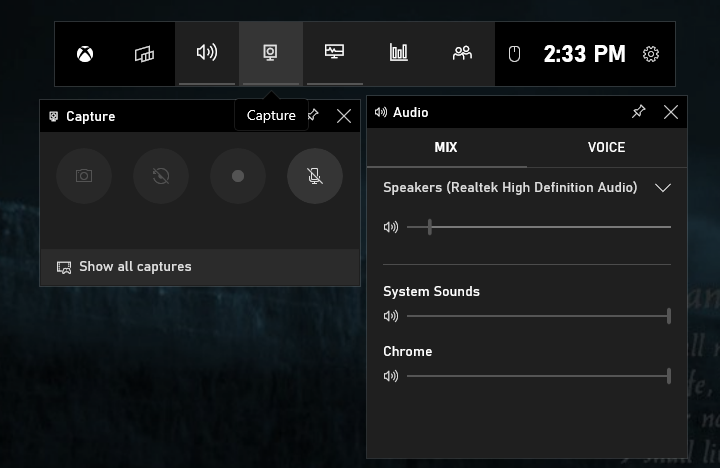
Task: Mute the Speakers master volume
Action: pos(391,227)
